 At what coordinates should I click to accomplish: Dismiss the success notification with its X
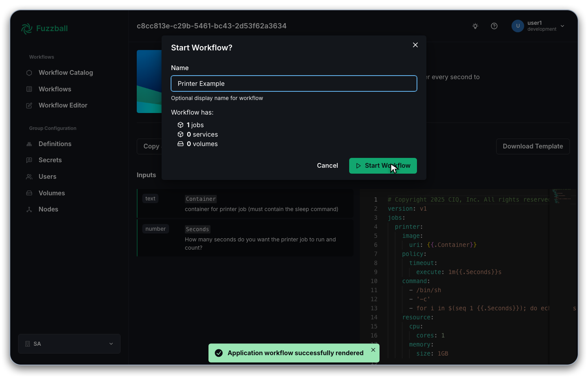click(373, 350)
